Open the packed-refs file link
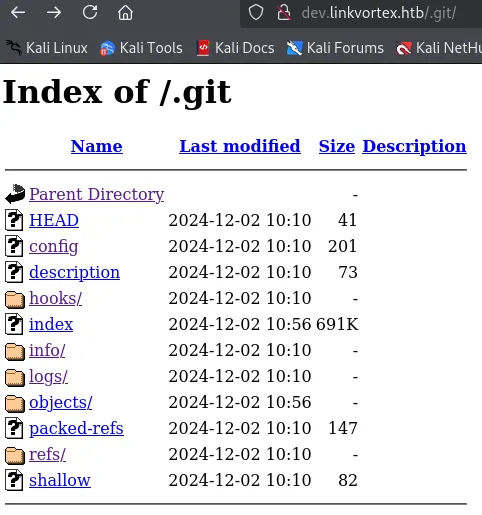Screen dimensions: 482x515 pos(76,428)
